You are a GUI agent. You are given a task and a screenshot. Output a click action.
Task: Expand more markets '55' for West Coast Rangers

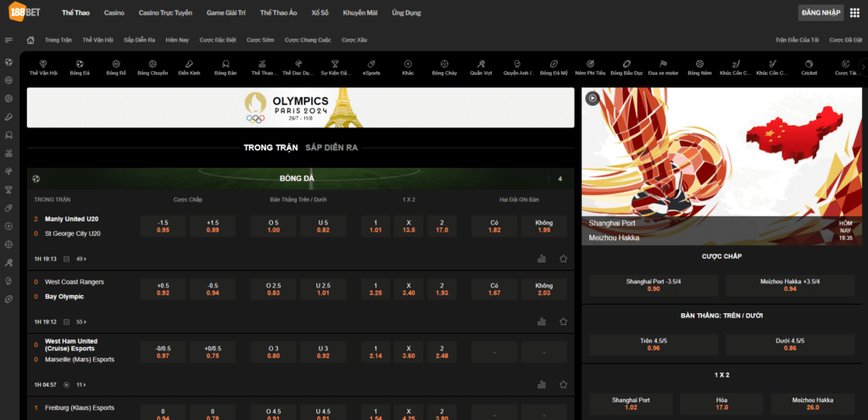[81, 322]
